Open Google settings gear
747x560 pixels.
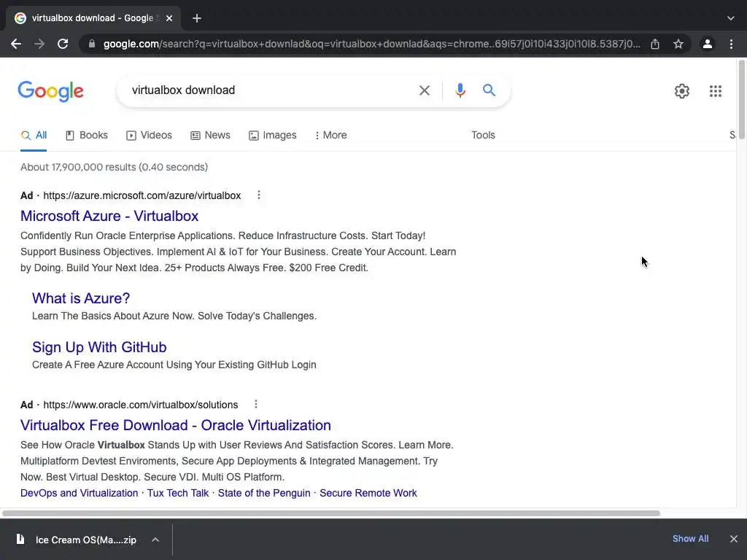(682, 91)
